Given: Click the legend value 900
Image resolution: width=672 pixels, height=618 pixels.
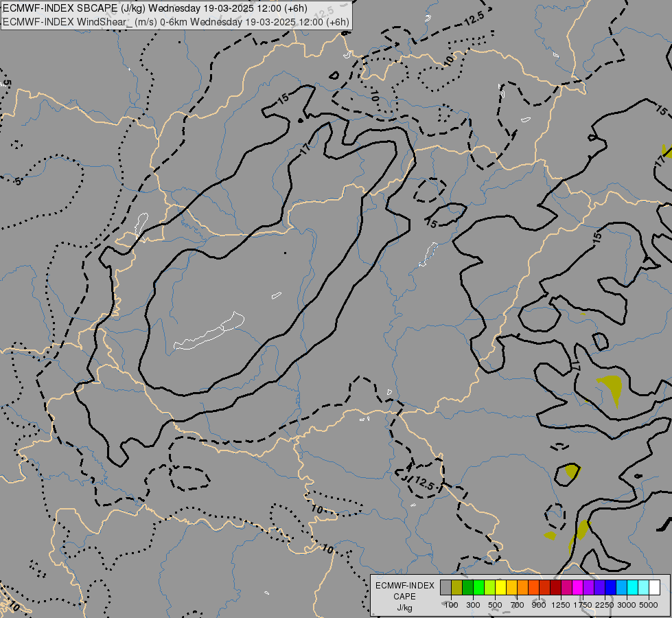Looking at the screenshot, I should click(x=539, y=605).
